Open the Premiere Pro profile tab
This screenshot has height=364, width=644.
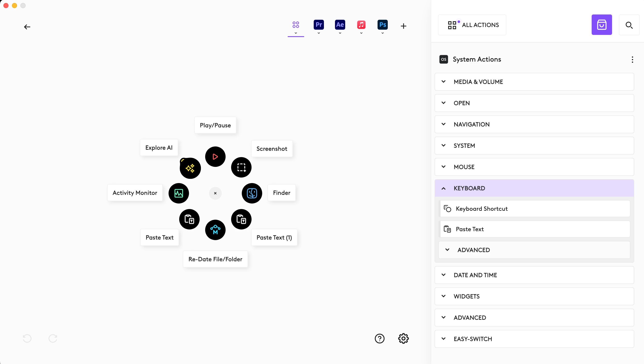319,25
